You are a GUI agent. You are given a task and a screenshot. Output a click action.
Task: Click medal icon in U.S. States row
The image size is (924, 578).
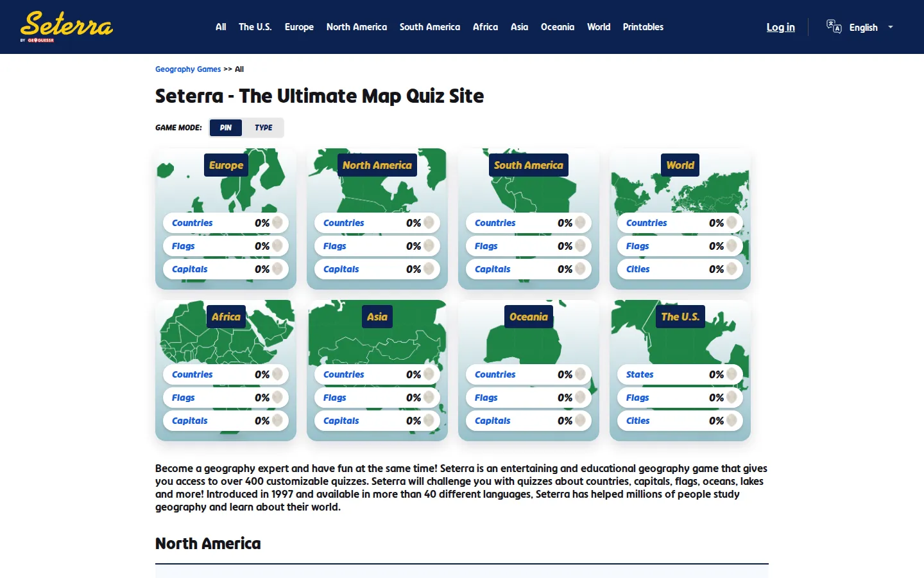tap(732, 374)
